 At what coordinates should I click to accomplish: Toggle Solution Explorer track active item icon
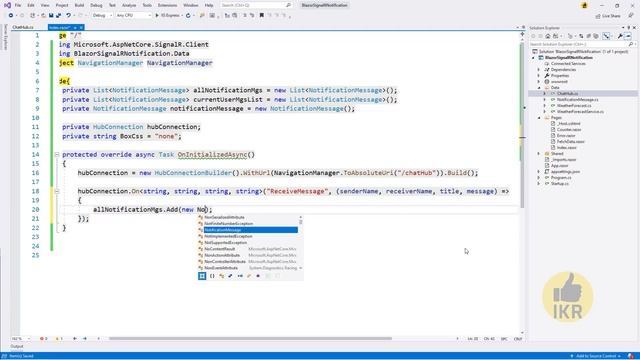pos(607,36)
